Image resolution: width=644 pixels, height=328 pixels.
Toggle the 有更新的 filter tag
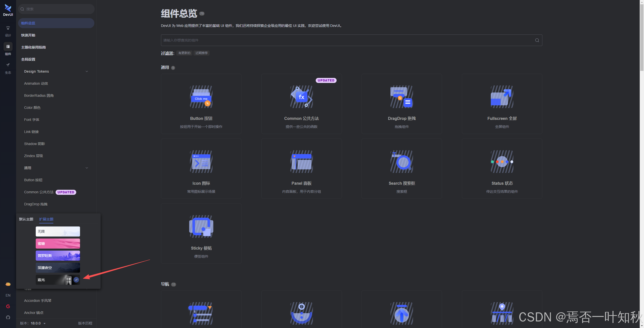184,53
